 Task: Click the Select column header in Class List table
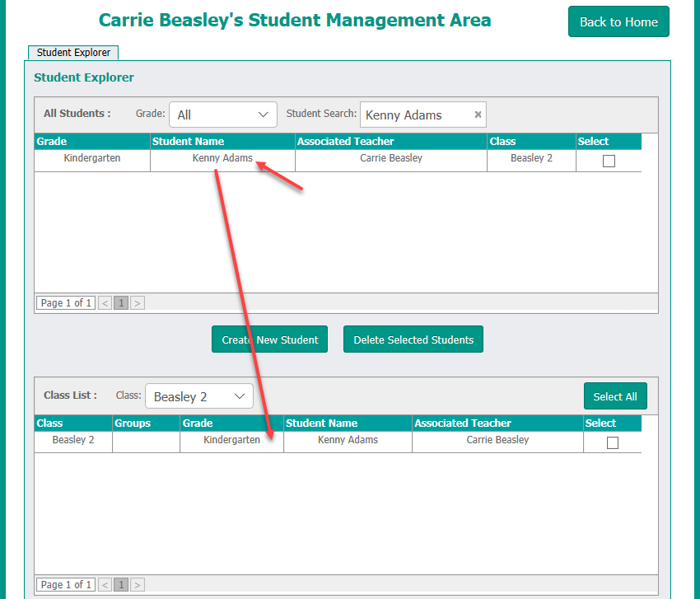coord(613,423)
